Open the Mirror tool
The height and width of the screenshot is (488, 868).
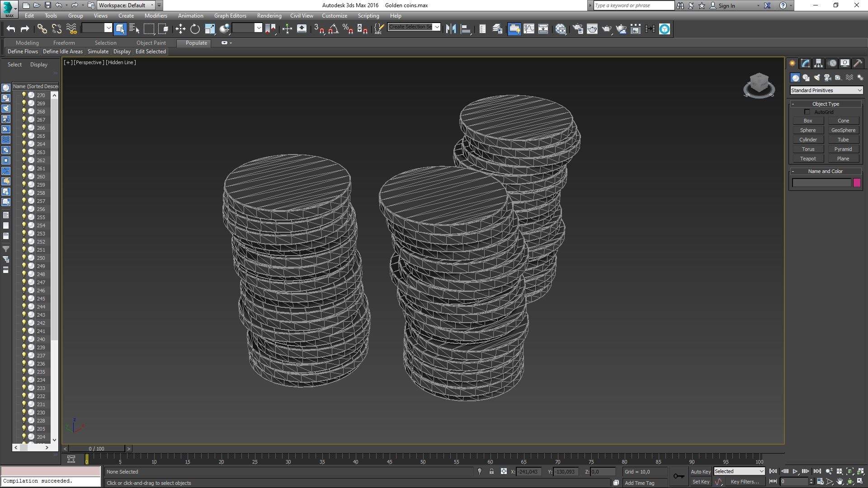451,29
